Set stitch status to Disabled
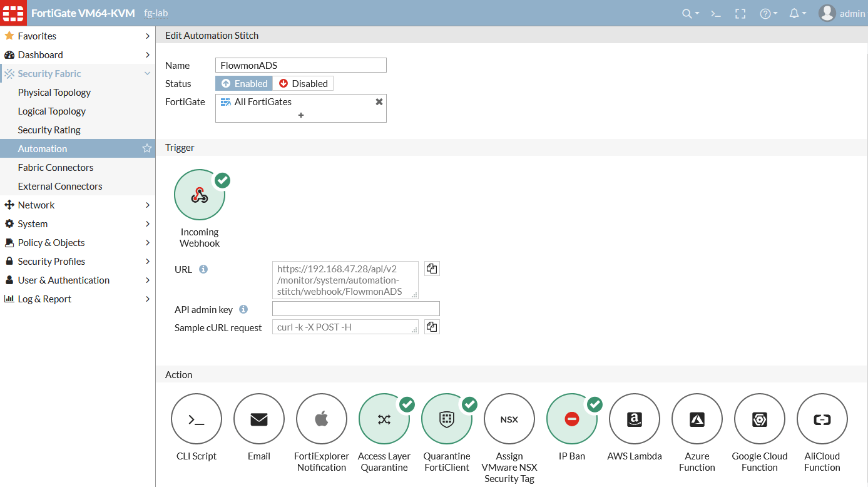The height and width of the screenshot is (487, 868). 303,83
